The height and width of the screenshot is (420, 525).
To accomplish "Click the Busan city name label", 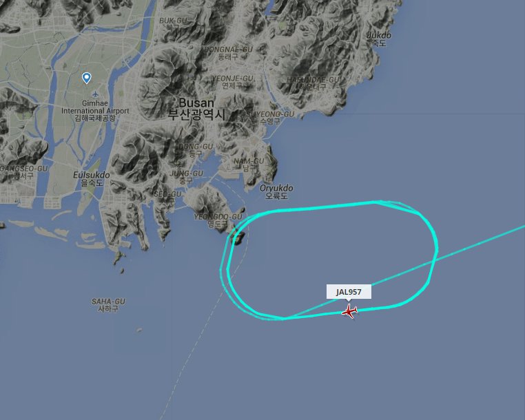I will 196,109.
